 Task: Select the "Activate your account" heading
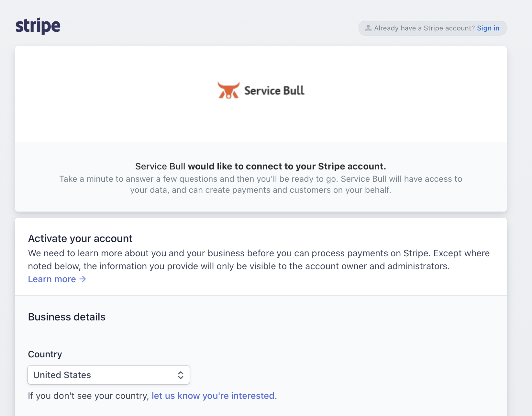80,238
